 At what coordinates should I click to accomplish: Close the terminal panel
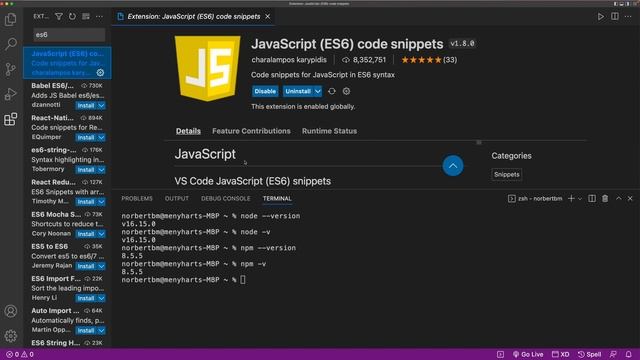pos(630,198)
